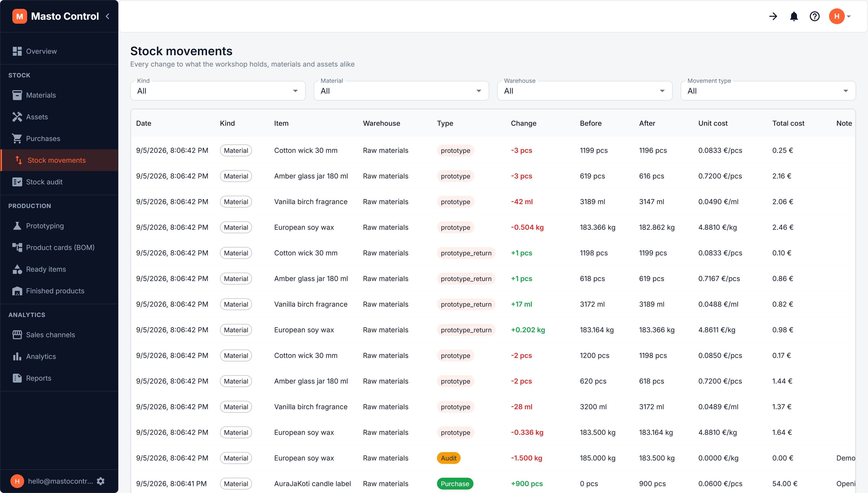Open settings gear next to email

click(101, 481)
